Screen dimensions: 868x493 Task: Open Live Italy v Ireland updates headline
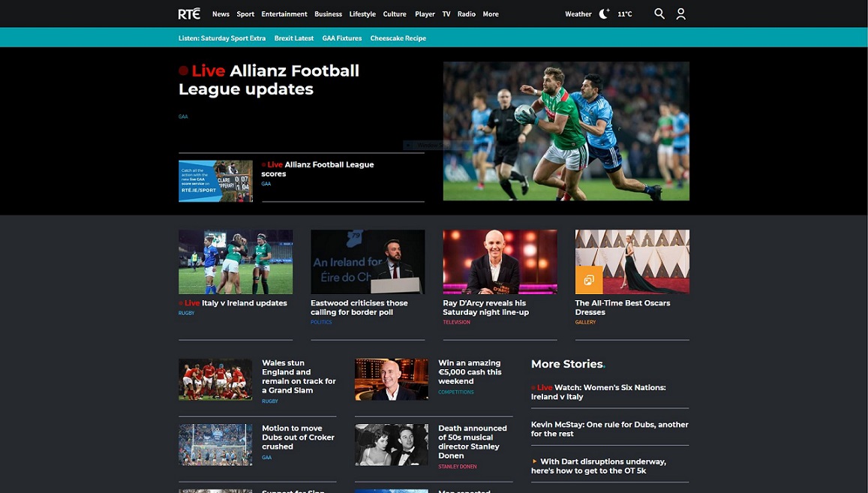click(x=233, y=303)
